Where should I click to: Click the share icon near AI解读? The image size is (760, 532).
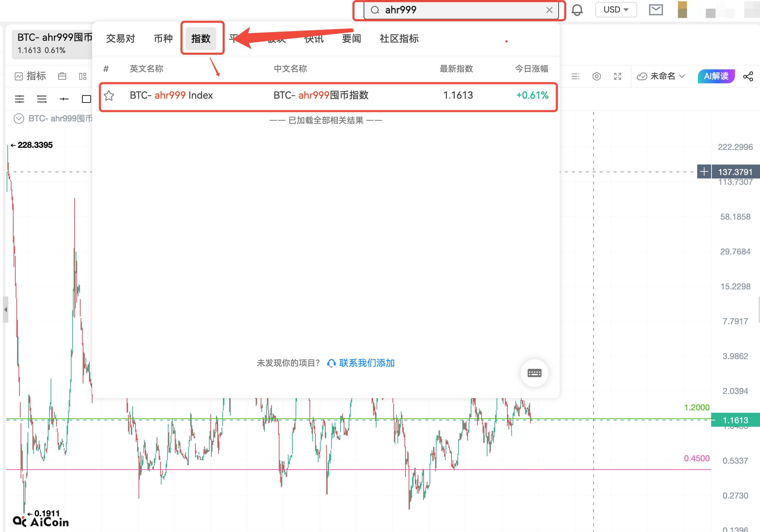(748, 76)
